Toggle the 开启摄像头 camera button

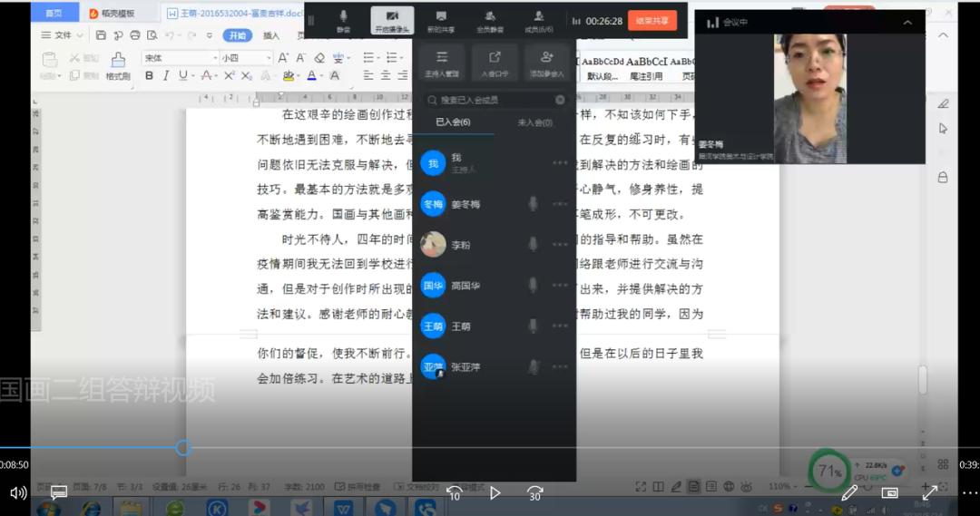392,21
